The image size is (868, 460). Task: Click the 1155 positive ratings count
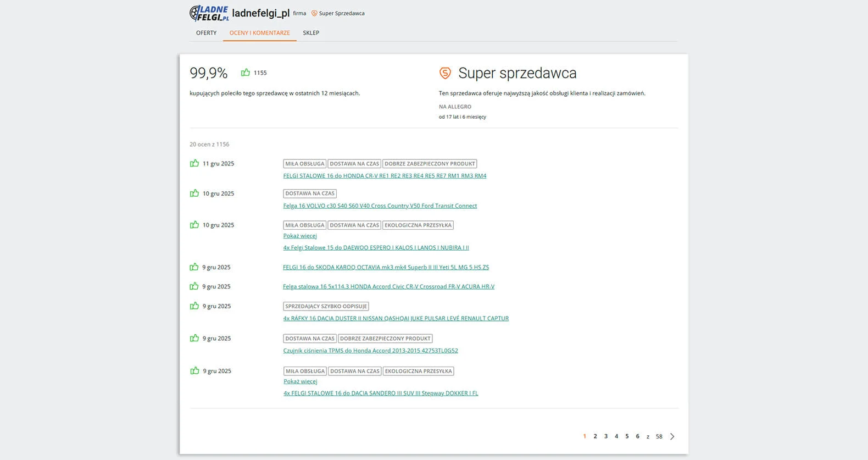coord(260,73)
